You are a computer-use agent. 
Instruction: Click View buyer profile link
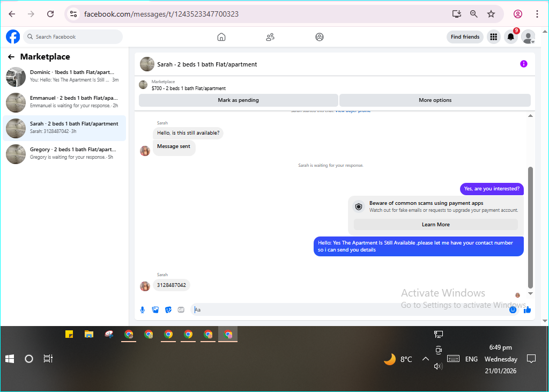353,110
